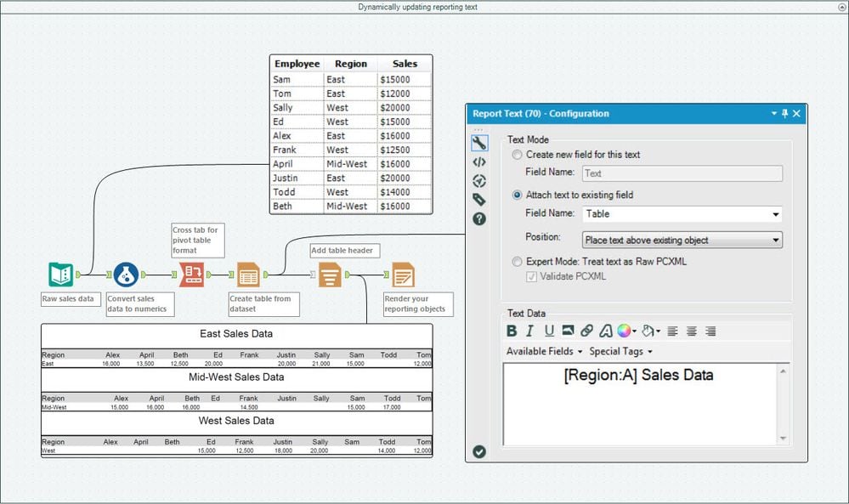The height and width of the screenshot is (504, 849).
Task: Click the 'Justin' employee cell
Action: point(297,178)
